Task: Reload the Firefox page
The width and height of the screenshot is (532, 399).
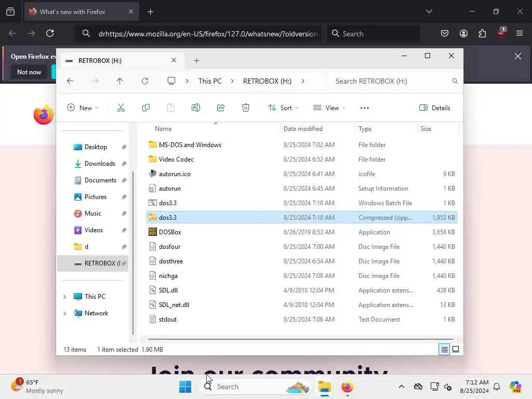Action: (50, 33)
